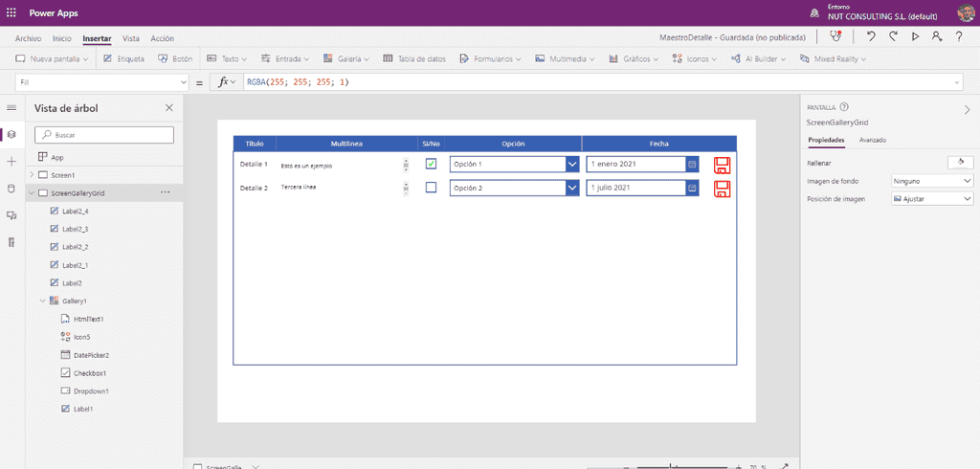Close the Vista de árbol panel

[x=168, y=108]
